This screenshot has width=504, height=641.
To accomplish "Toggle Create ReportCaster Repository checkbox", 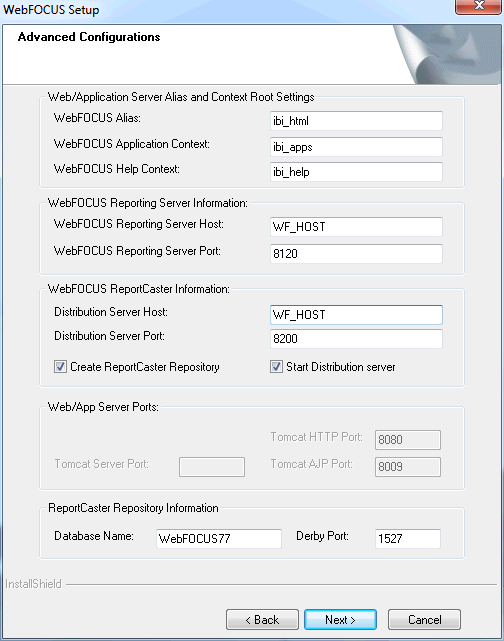I will (60, 367).
